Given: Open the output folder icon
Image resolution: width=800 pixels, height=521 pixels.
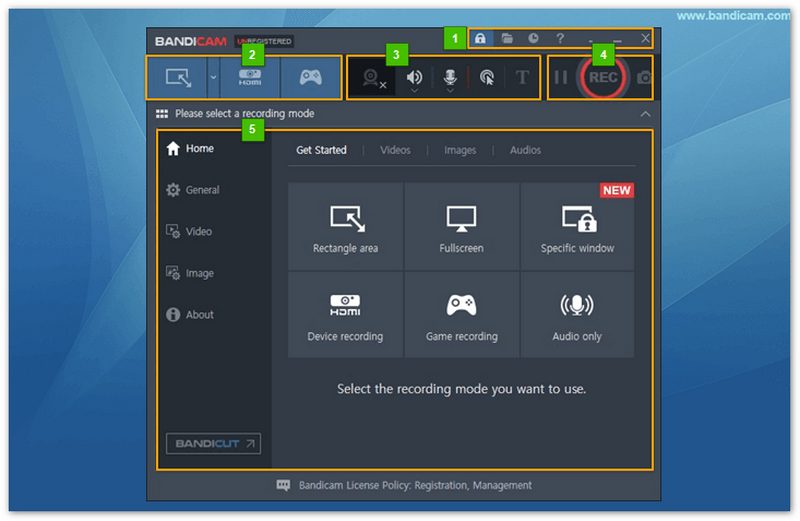Looking at the screenshot, I should (507, 38).
